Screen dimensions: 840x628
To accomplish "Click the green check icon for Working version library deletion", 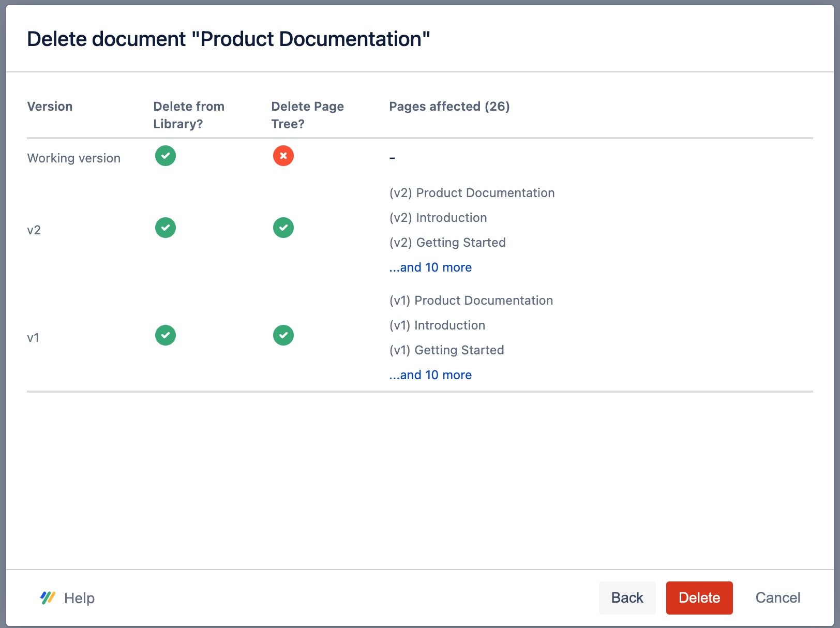I will click(x=165, y=156).
